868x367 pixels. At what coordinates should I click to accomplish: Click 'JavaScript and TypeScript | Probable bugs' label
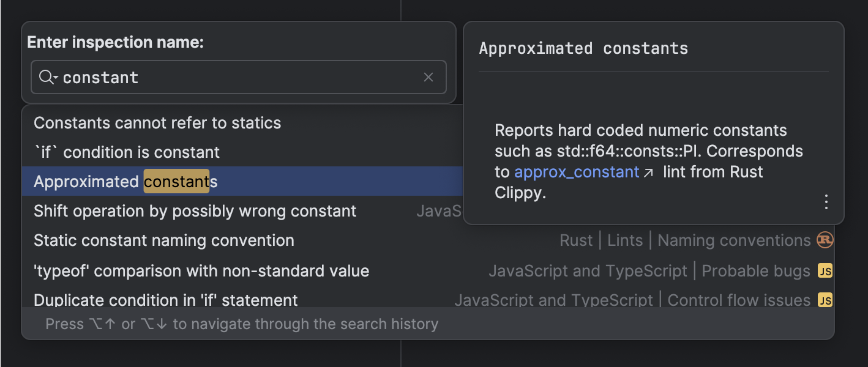point(649,271)
